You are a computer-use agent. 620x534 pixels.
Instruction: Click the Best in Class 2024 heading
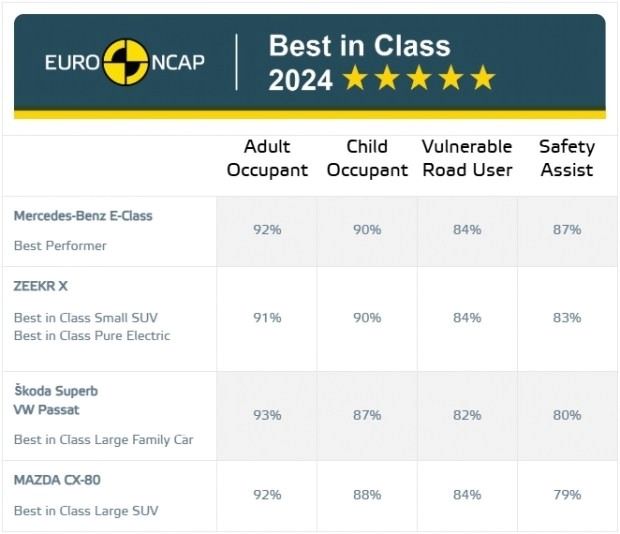click(359, 62)
